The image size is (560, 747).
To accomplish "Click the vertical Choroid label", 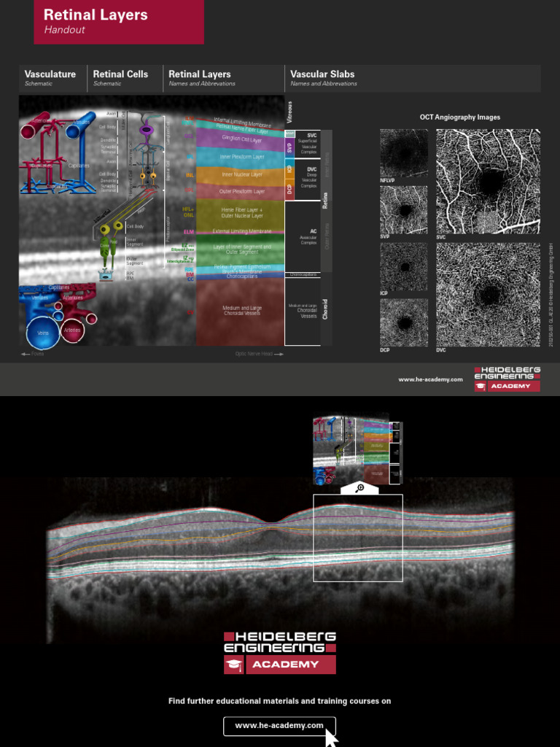I will coord(326,309).
